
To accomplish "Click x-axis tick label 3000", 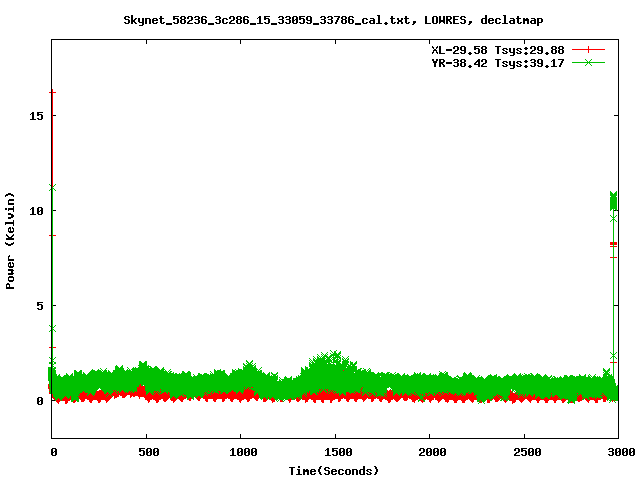I will click(621, 452).
